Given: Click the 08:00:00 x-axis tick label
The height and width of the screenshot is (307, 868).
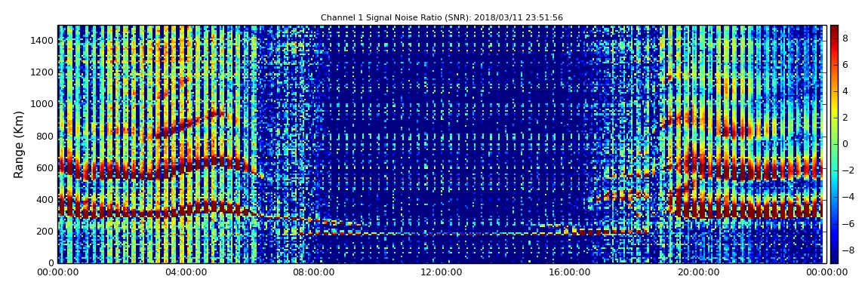Looking at the screenshot, I should [x=314, y=272].
